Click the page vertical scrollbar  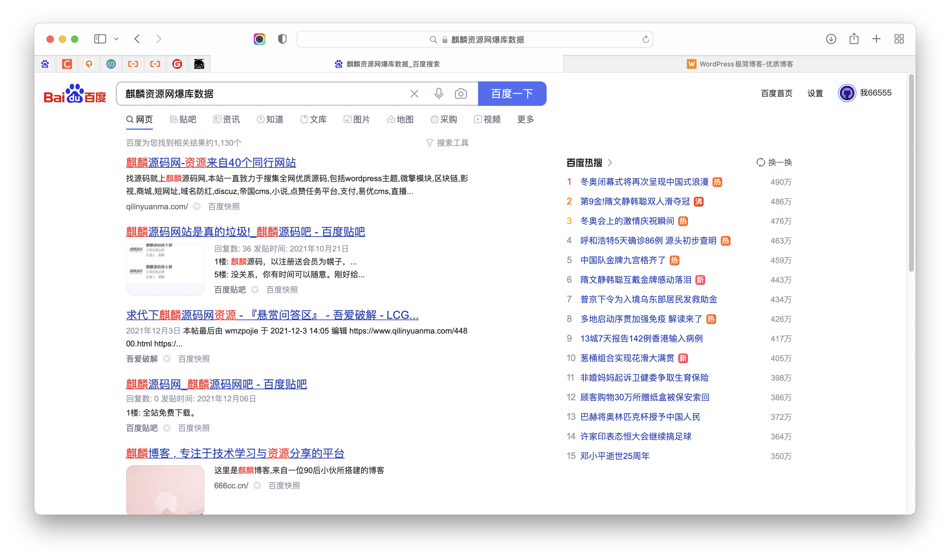(x=911, y=174)
